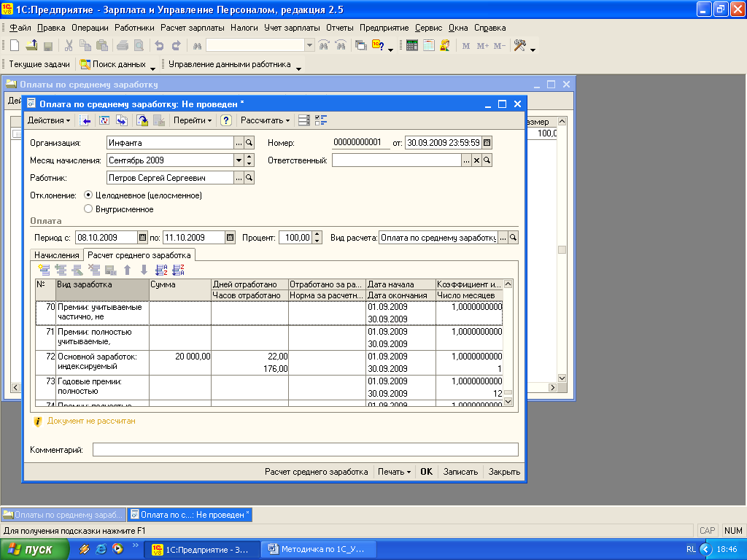The height and width of the screenshot is (560, 747).
Task: Switch to the Начисления tab
Action: (x=57, y=255)
